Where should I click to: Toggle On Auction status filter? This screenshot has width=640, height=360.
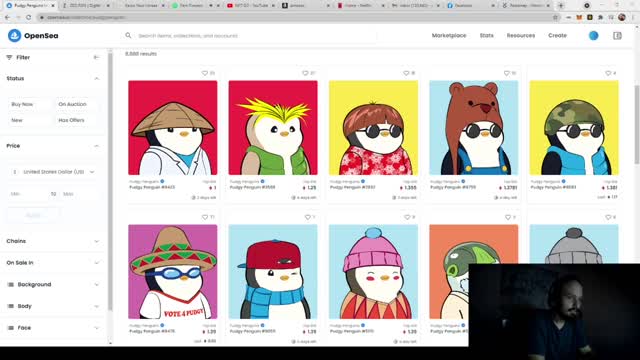click(x=77, y=104)
